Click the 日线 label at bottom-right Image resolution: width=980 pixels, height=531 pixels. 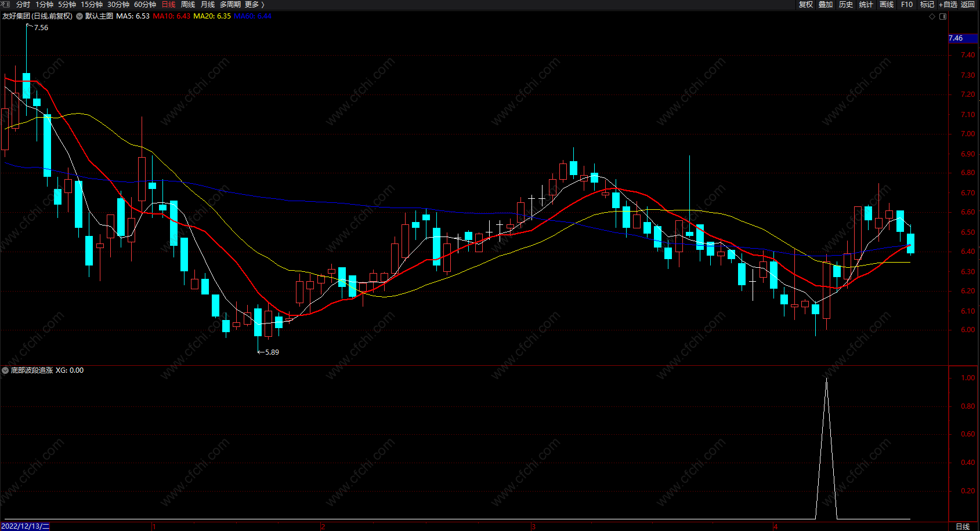click(963, 526)
